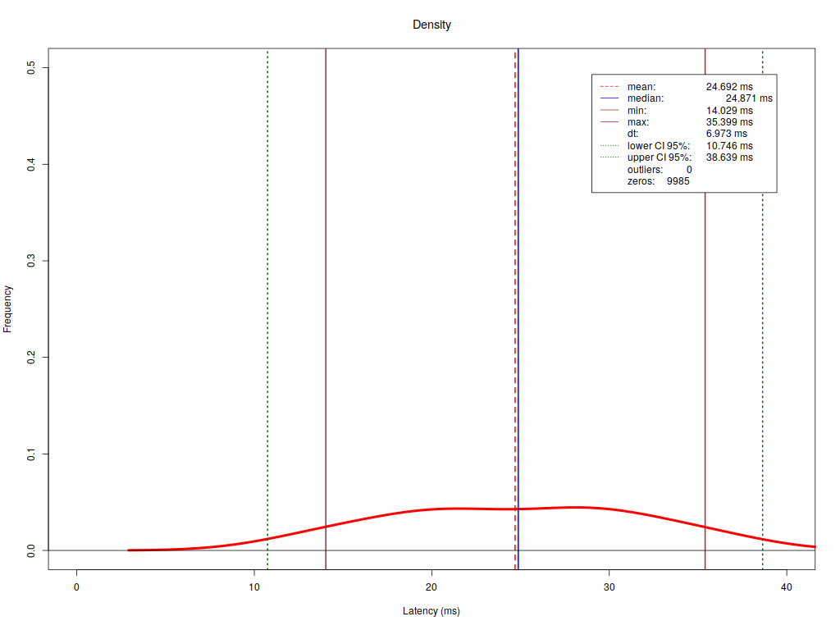Click the y-axis tick label '0.3'

click(x=31, y=261)
